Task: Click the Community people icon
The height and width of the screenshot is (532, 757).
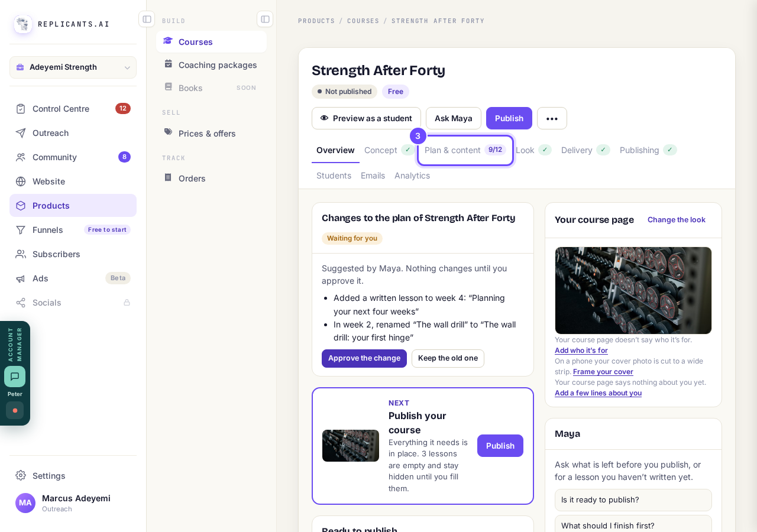Action: click(x=21, y=157)
